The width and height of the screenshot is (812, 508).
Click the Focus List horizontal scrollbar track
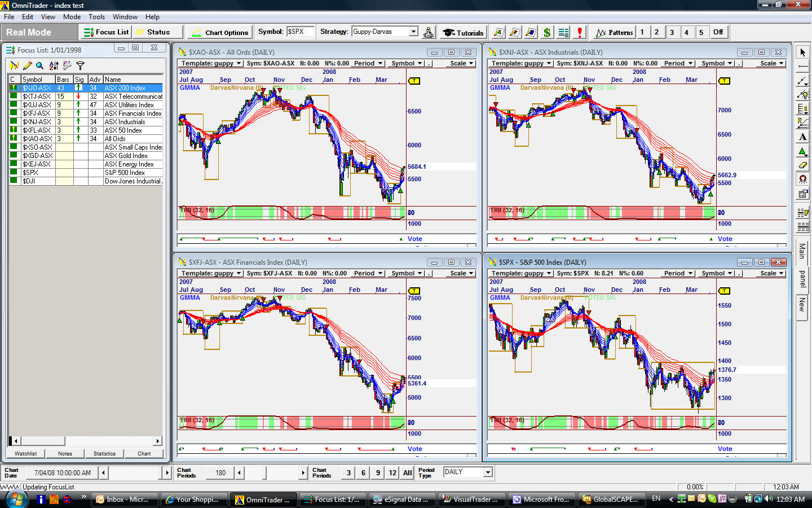point(110,441)
